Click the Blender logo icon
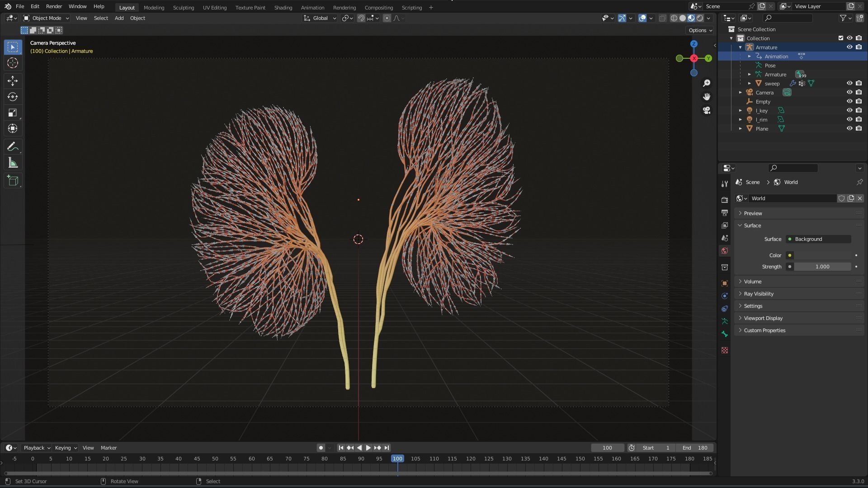This screenshot has height=488, width=868. (8, 6)
